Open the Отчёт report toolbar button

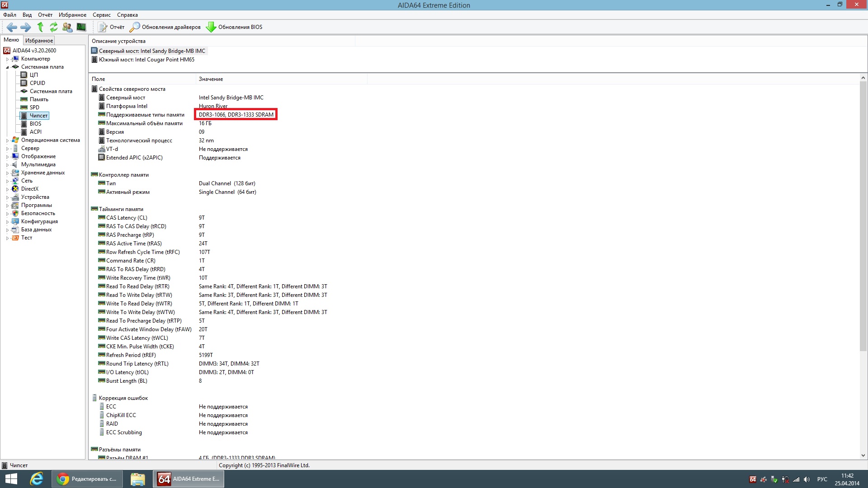tap(111, 27)
